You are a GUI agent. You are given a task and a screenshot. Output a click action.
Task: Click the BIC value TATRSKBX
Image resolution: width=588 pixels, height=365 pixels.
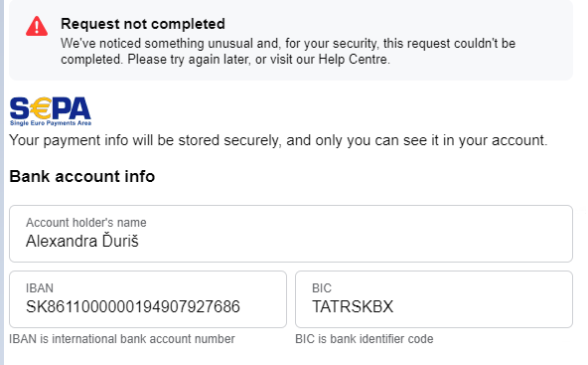pyautogui.click(x=353, y=306)
